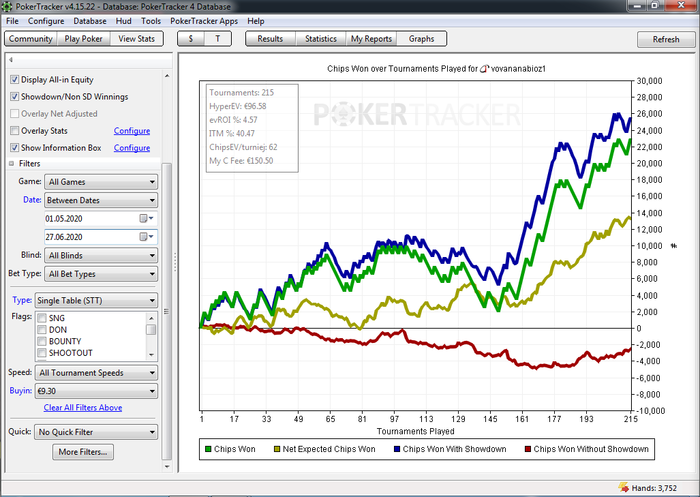Open the calendar picker for the 27.06.2020 date
Screen dimensions: 700x497
point(146,237)
